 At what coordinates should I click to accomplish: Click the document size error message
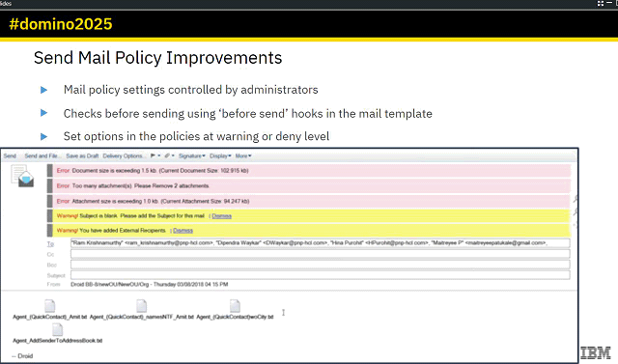(309, 171)
